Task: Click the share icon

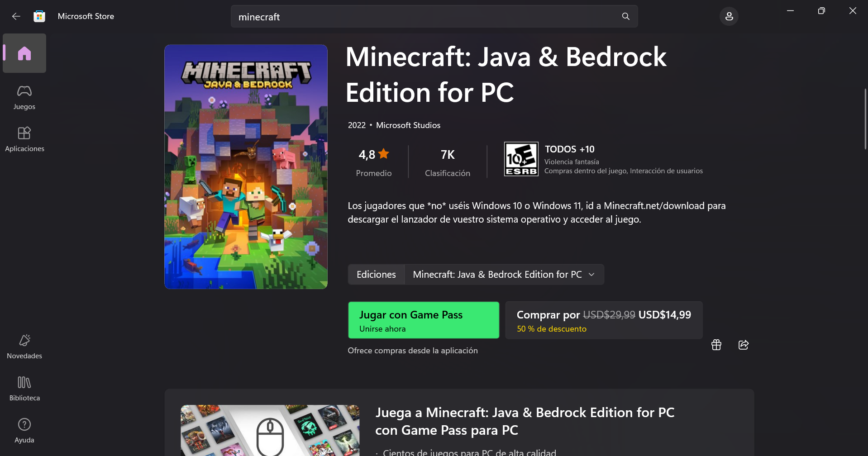Action: click(743, 345)
